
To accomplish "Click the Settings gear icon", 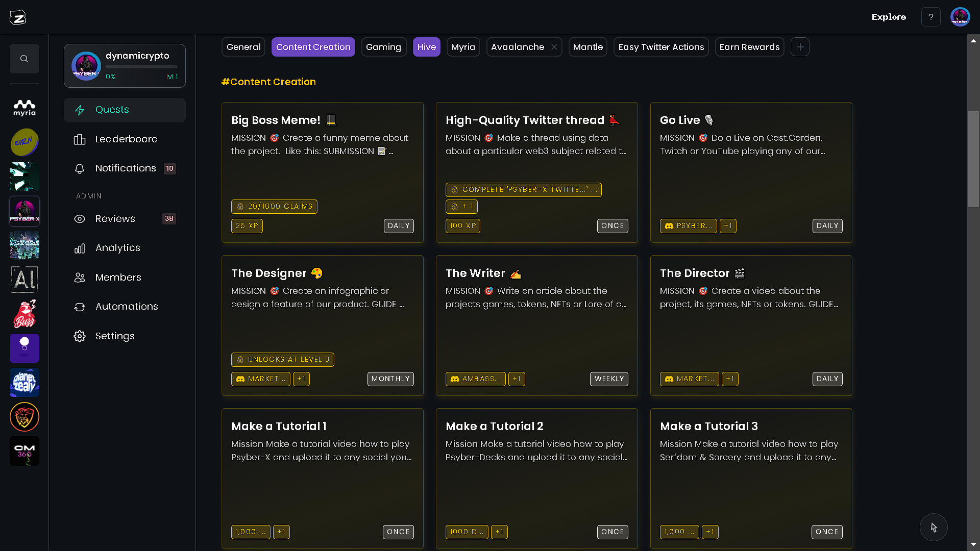I will (80, 336).
